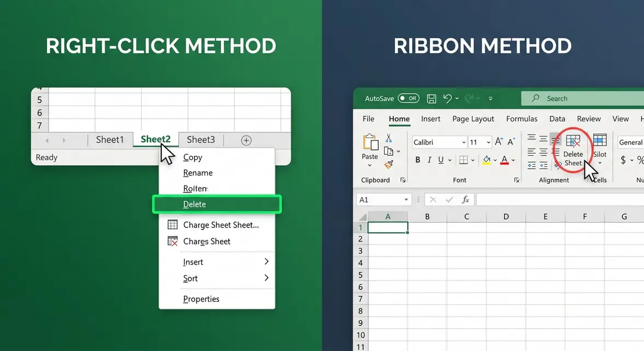Choose Delete in the context menu
This screenshot has height=351, width=644.
click(217, 204)
